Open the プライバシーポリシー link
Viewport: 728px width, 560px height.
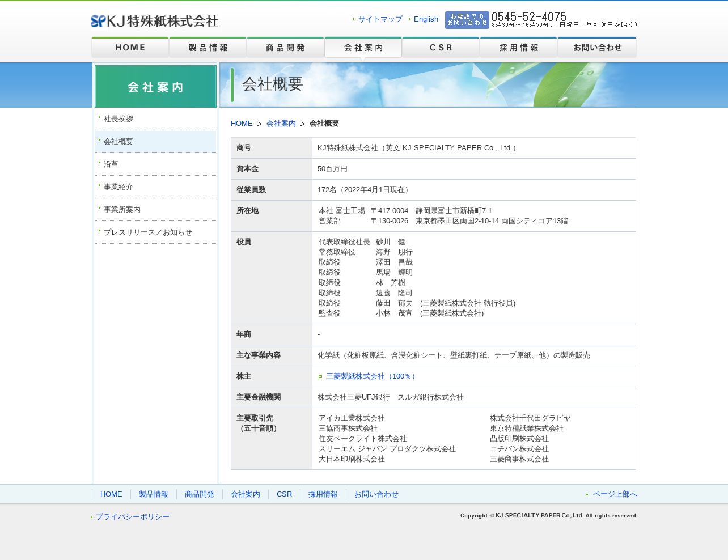(x=133, y=517)
